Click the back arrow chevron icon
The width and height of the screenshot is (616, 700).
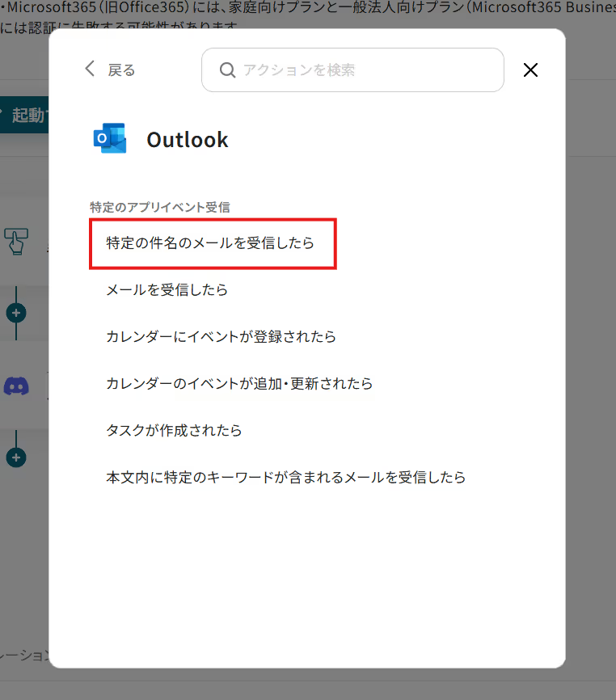click(90, 69)
